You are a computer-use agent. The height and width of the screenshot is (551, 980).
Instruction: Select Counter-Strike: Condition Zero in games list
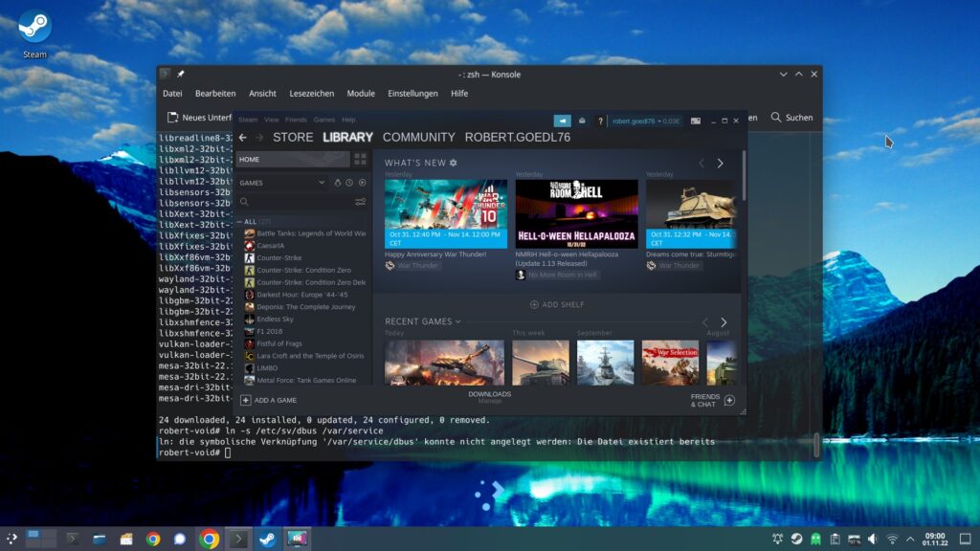click(x=303, y=271)
